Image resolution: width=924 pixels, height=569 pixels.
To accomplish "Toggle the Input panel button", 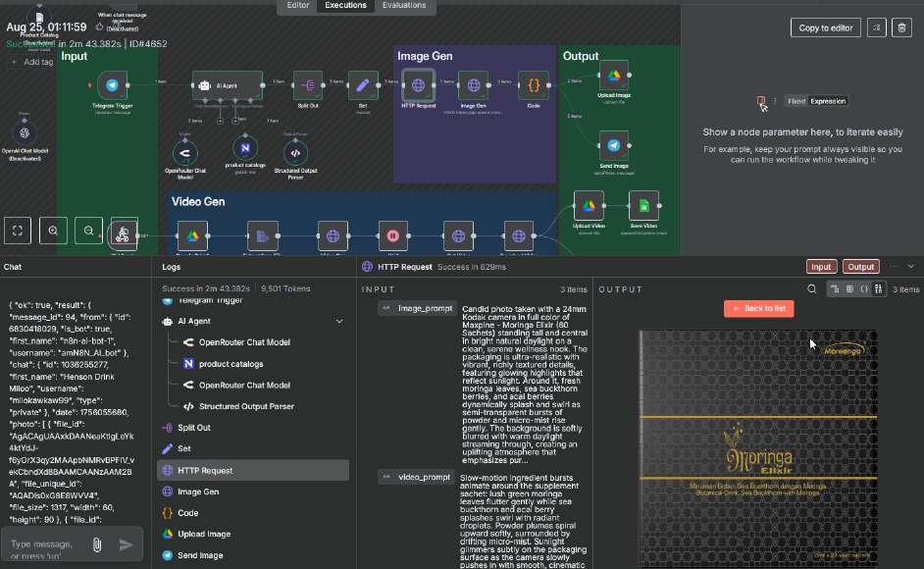I will pyautogui.click(x=821, y=267).
